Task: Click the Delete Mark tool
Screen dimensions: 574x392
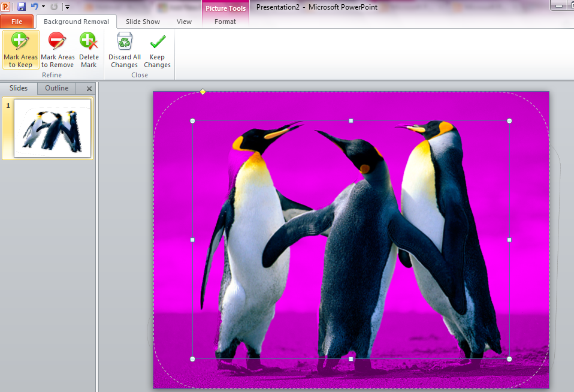Action: pos(89,50)
